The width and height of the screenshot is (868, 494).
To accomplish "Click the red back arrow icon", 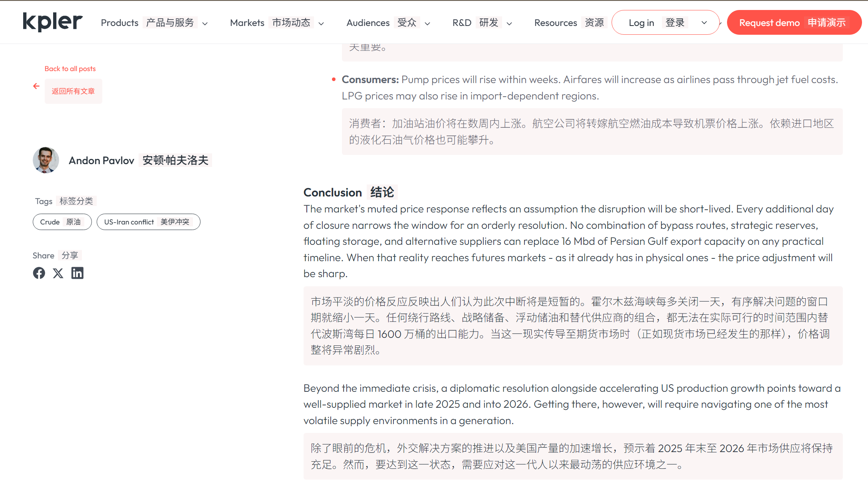I will pos(36,86).
